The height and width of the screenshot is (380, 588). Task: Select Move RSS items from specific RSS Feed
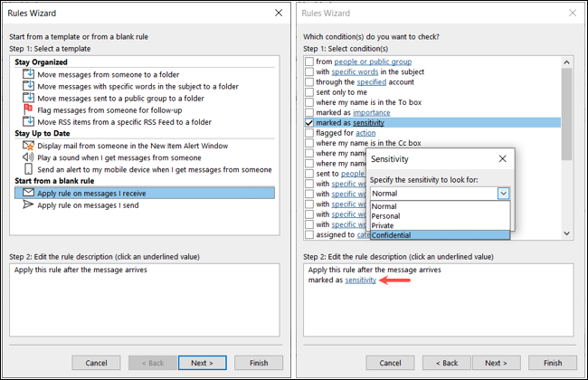pos(125,122)
